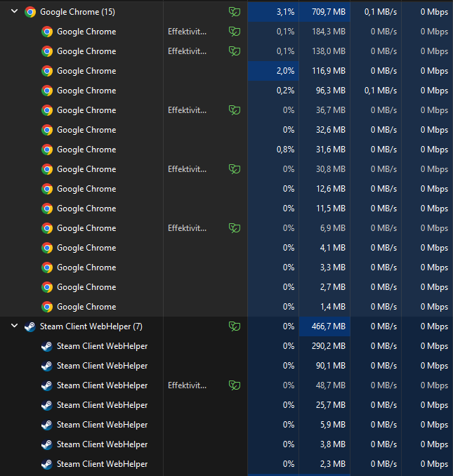The width and height of the screenshot is (453, 476).
Task: Collapse the Google Chrome (15) process group
Action: point(14,11)
